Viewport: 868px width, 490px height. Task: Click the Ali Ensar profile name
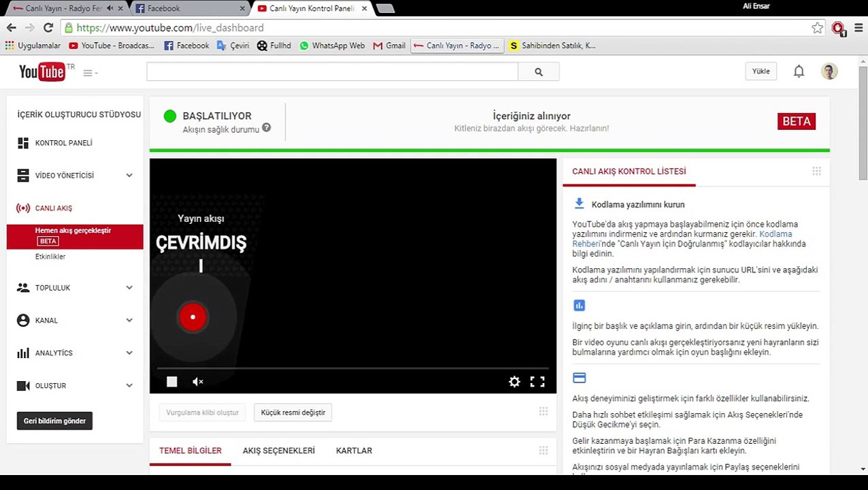tap(756, 6)
